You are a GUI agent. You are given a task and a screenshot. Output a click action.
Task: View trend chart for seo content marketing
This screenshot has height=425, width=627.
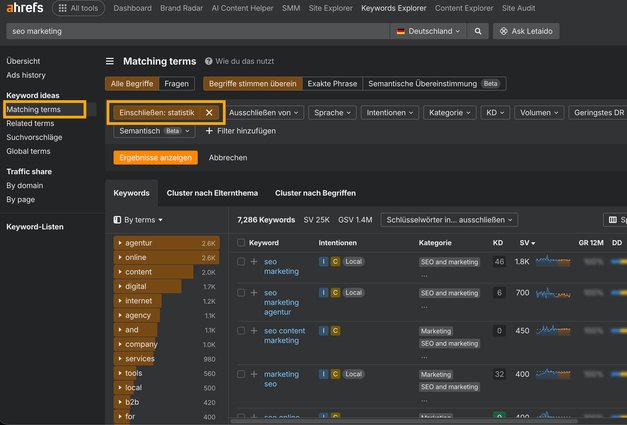pos(553,330)
